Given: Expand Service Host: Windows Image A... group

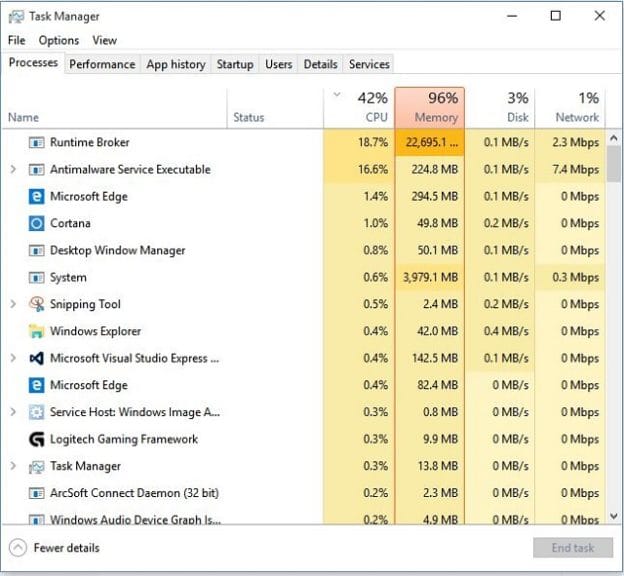Looking at the screenshot, I should pyautogui.click(x=13, y=412).
